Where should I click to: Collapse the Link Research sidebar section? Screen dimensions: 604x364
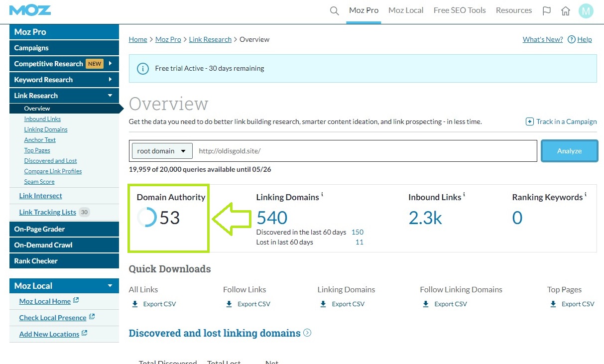coord(110,96)
